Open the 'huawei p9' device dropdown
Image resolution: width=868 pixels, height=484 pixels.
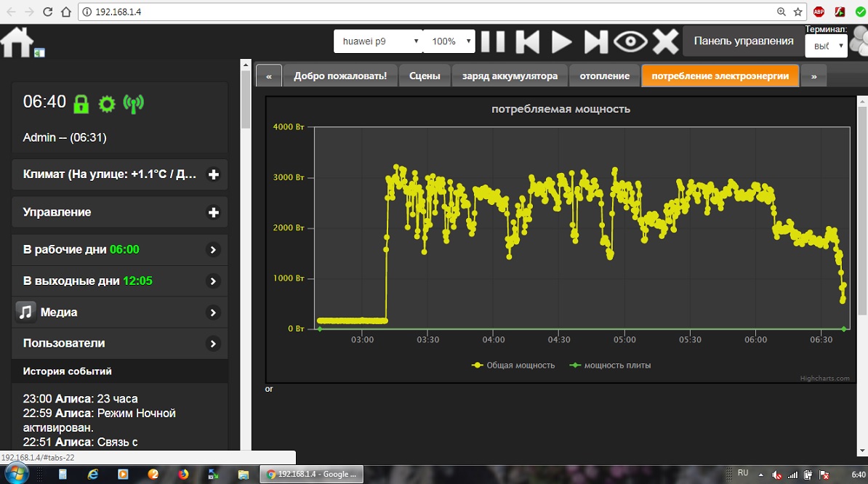coord(378,41)
